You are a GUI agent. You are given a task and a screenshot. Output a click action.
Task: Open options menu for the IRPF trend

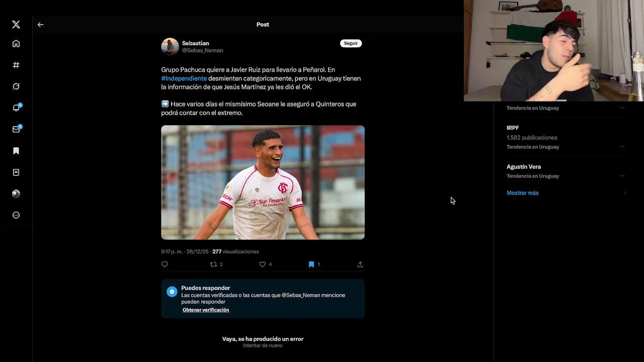(x=622, y=147)
